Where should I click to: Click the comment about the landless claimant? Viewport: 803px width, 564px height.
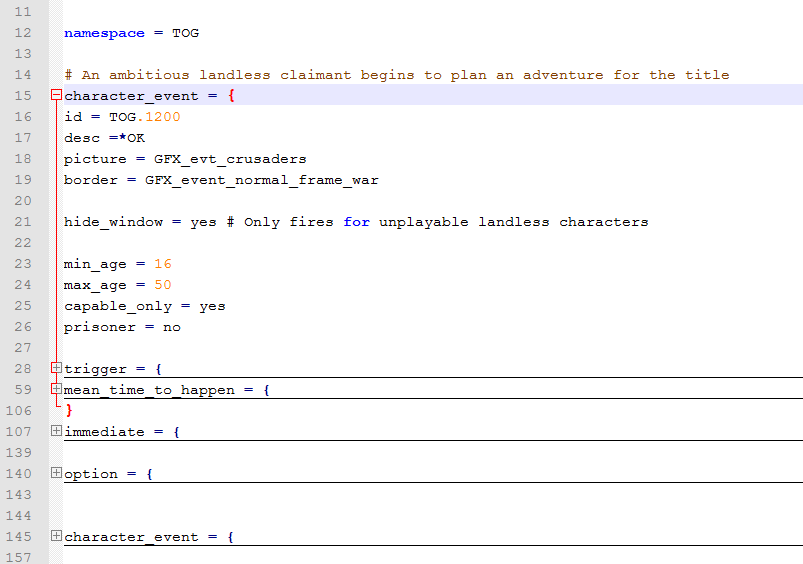coord(396,75)
